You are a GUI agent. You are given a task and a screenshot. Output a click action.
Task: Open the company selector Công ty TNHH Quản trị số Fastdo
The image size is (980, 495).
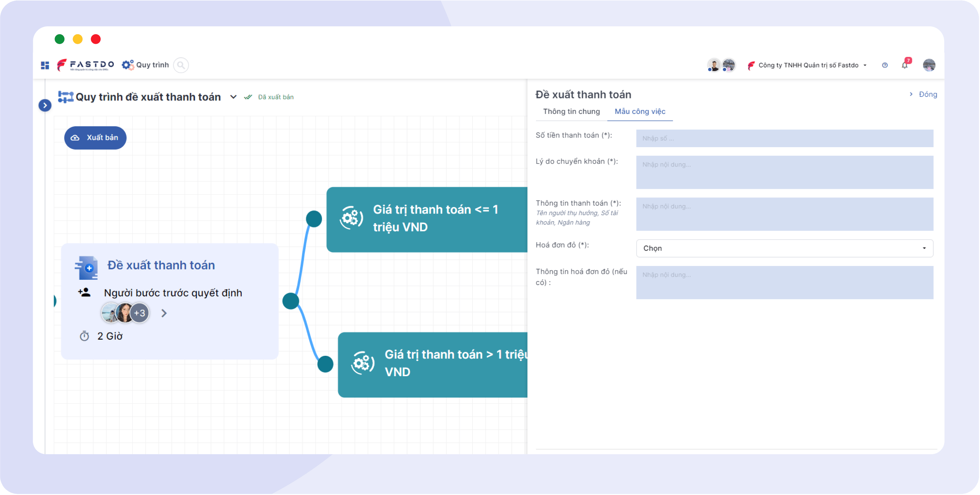[807, 65]
